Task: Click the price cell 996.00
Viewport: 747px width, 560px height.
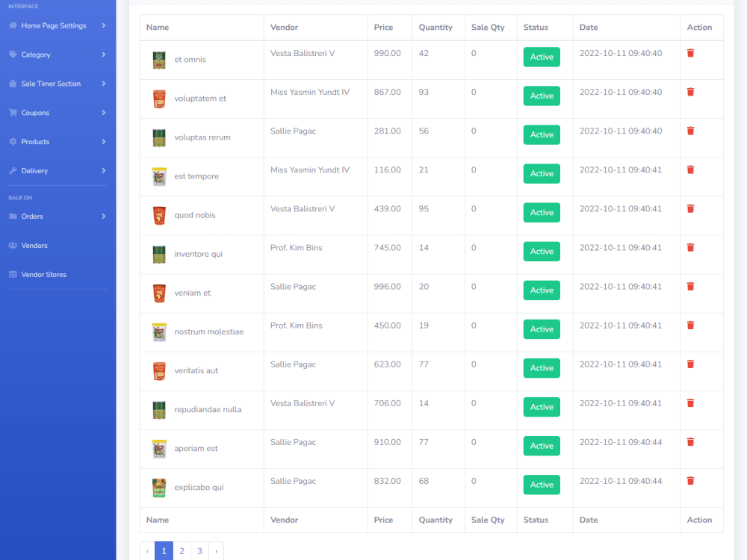Action: coord(387,287)
